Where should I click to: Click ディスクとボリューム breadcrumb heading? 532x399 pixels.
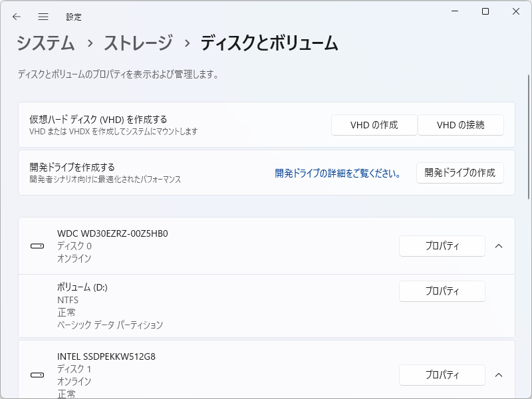click(265, 43)
